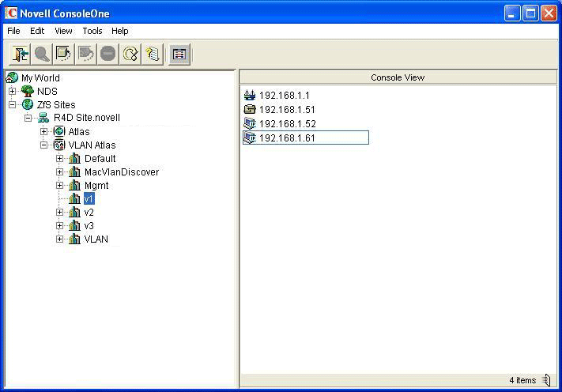Click the Mgmt VLAN building icon
This screenshot has width=562, height=392.
74,185
